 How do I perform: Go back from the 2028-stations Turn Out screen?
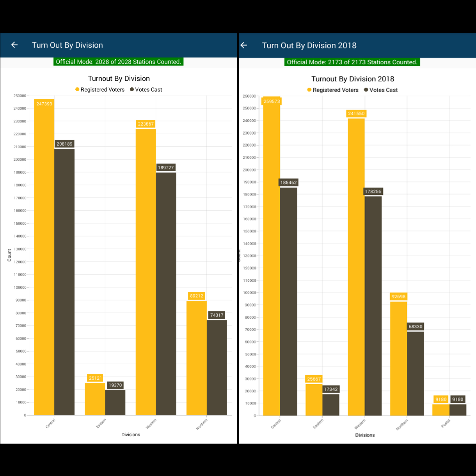(14, 45)
